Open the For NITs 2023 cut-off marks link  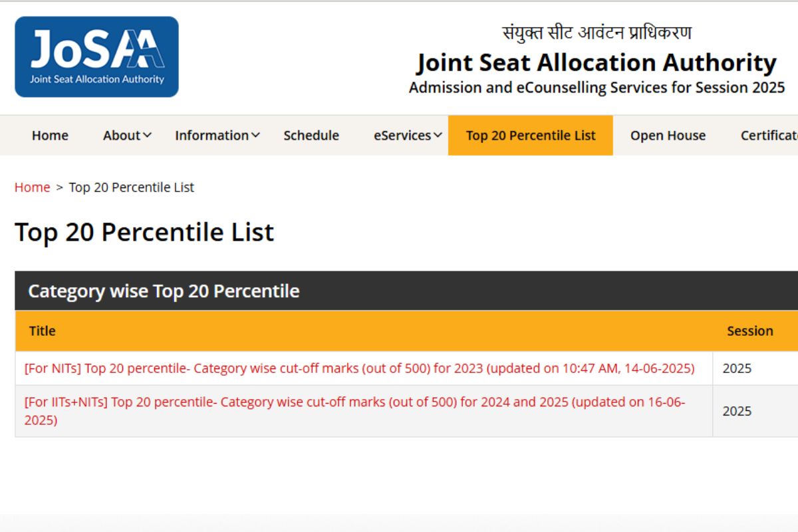point(359,368)
